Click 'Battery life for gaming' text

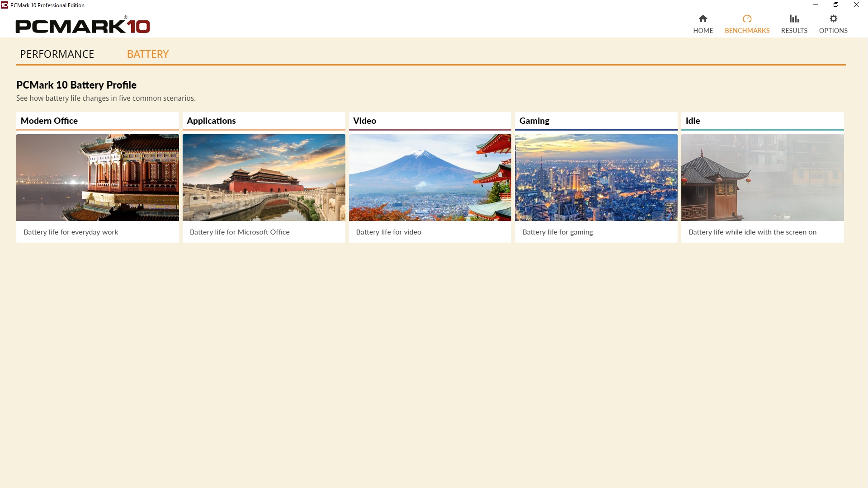[557, 232]
